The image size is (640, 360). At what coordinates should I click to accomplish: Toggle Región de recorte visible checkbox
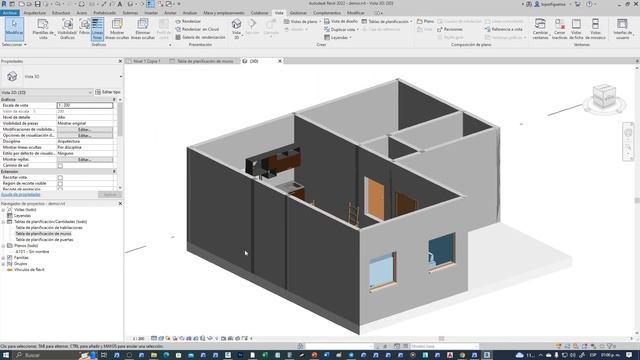click(x=60, y=184)
